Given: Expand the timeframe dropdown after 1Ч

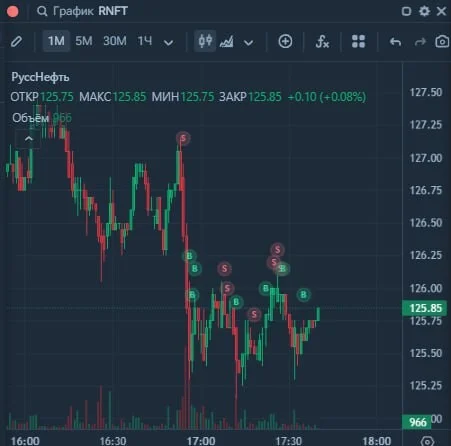Looking at the screenshot, I should [168, 43].
